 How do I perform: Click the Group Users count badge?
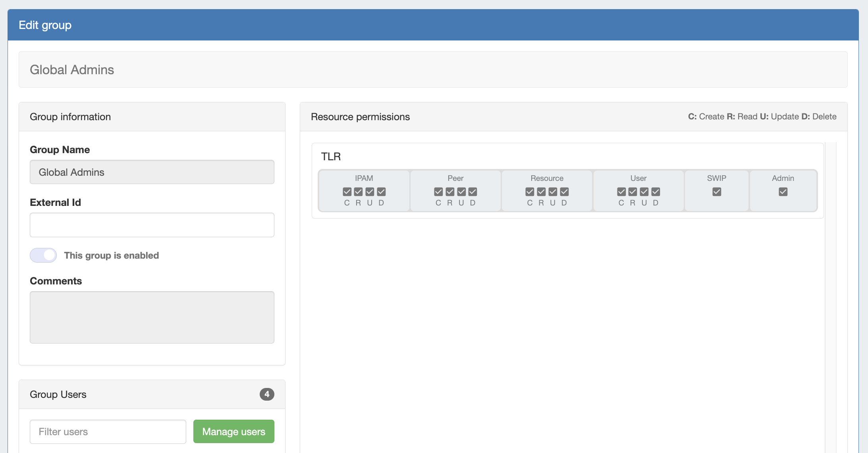(267, 394)
